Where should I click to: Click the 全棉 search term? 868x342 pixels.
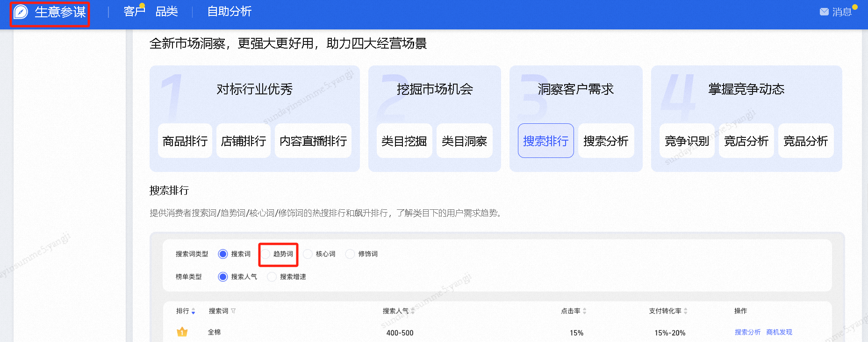point(214,332)
